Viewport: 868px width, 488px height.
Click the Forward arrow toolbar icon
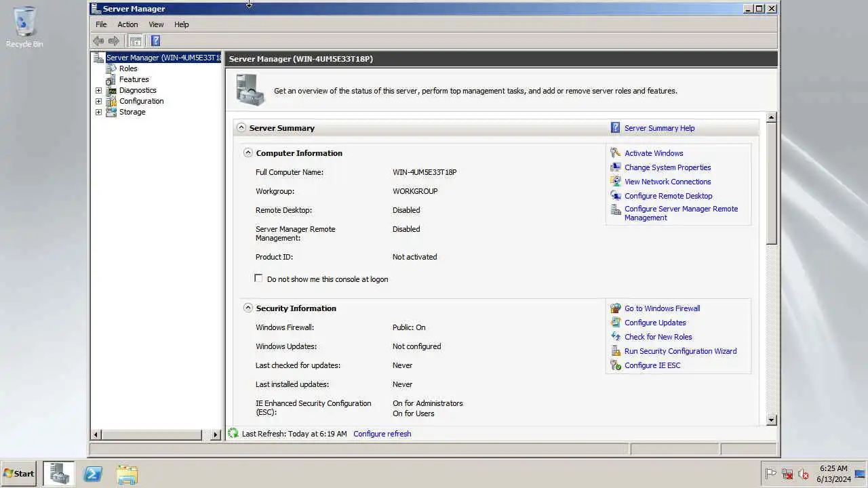tap(114, 41)
